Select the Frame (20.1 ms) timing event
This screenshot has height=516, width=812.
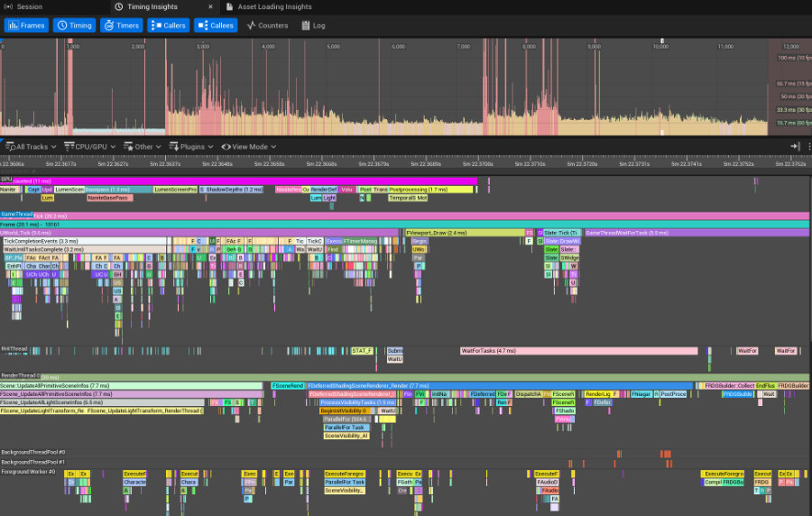pyautogui.click(x=404, y=225)
